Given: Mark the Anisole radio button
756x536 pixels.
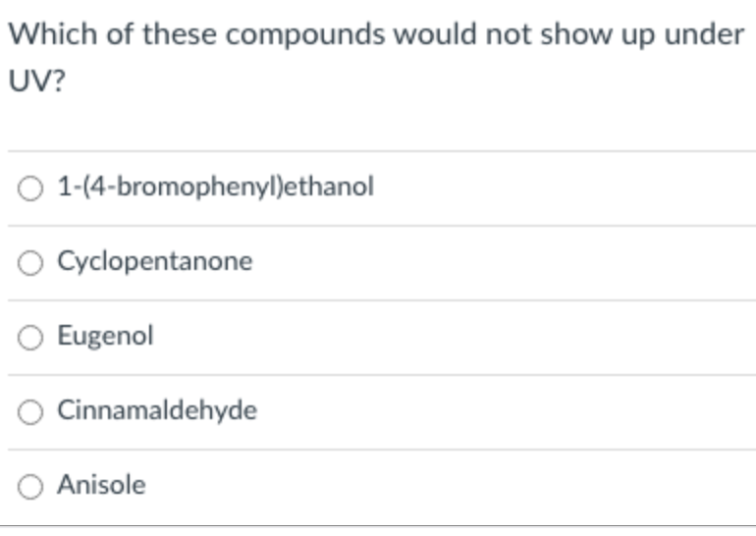Looking at the screenshot, I should (30, 486).
